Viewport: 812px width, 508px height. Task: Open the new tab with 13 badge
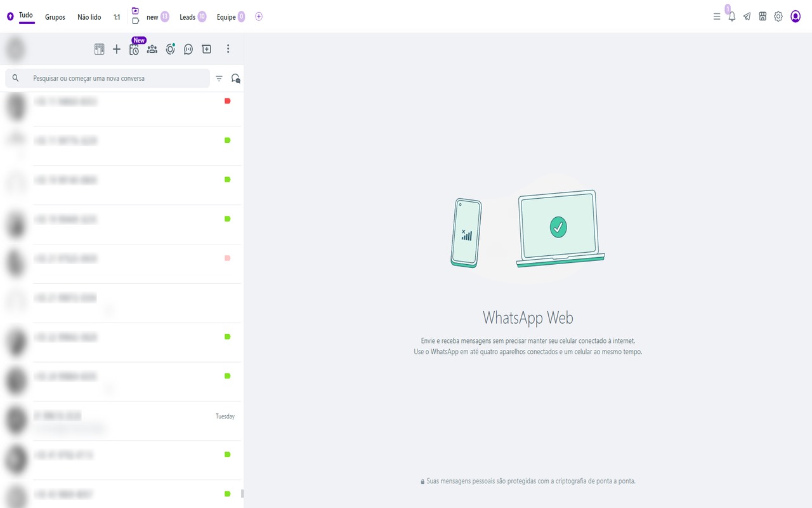pos(157,17)
